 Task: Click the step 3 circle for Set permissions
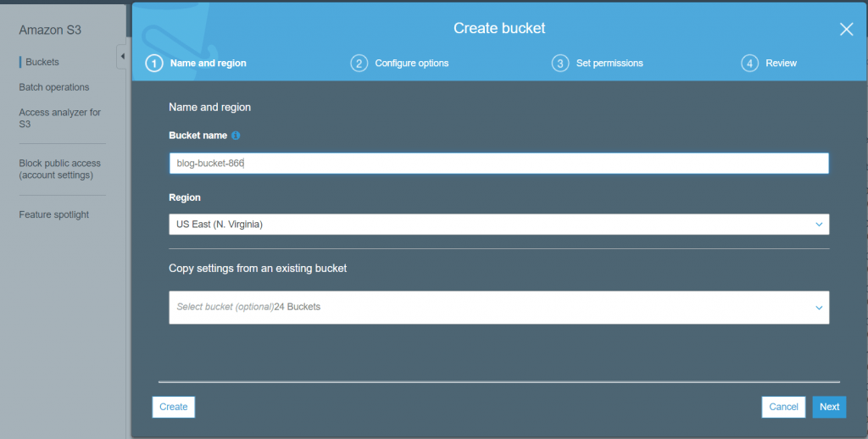tap(559, 64)
